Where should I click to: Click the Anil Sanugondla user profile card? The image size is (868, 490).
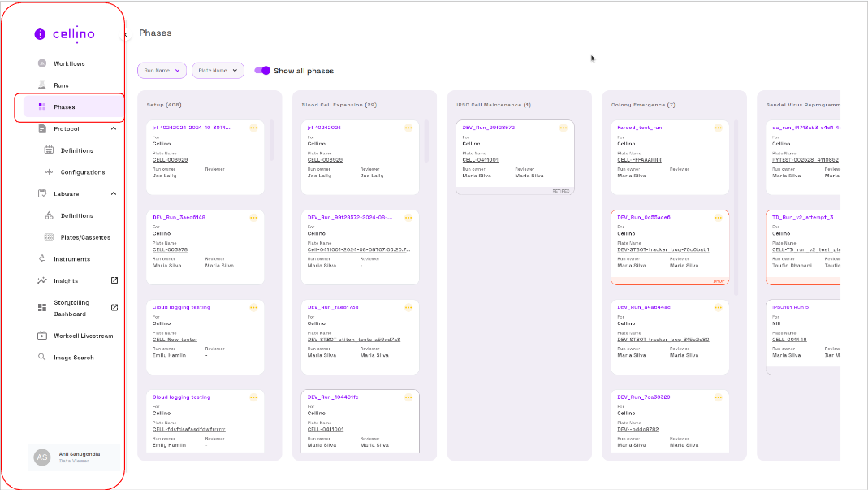74,457
